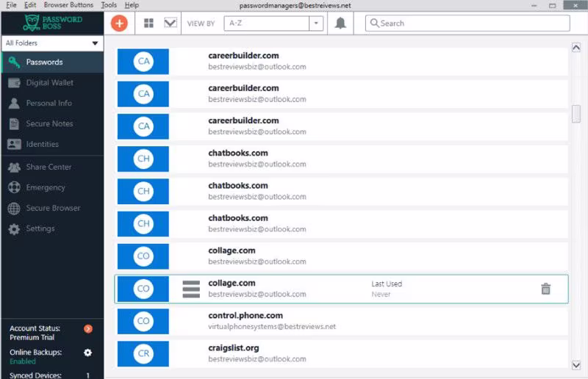Image resolution: width=588 pixels, height=379 pixels.
Task: Click Account Status orange arrow icon
Action: tap(88, 329)
